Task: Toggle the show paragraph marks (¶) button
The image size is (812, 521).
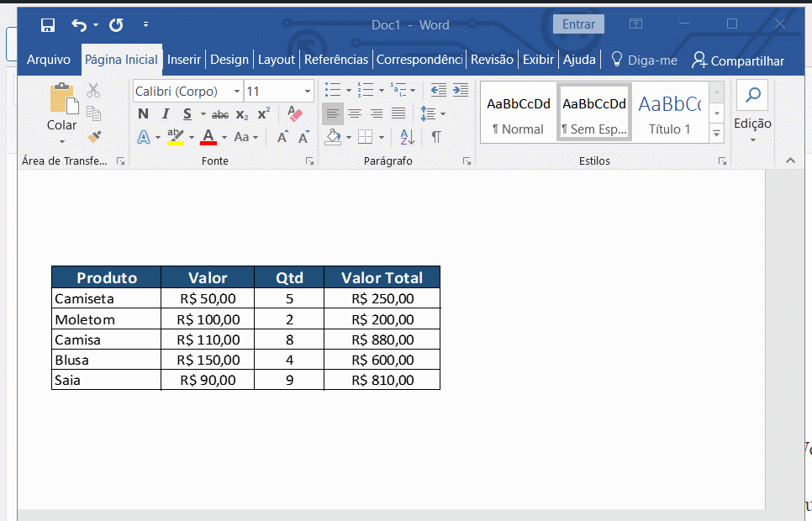Action: 435,136
